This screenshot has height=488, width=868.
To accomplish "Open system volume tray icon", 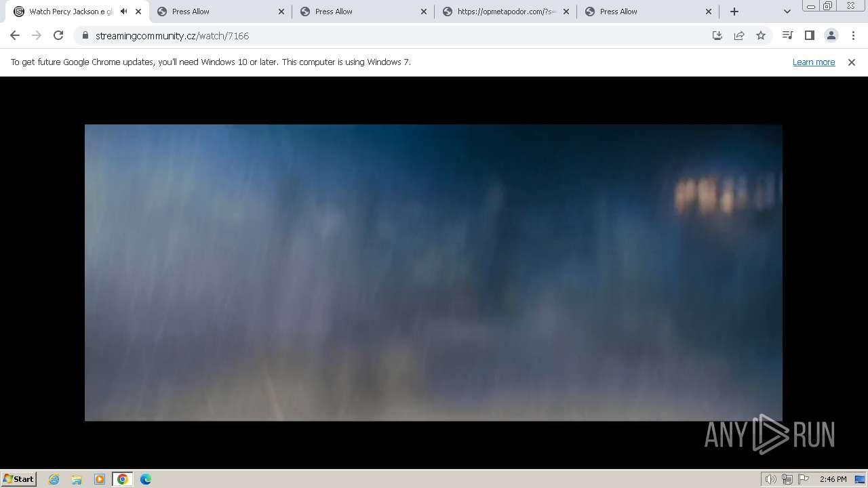I will pos(770,479).
